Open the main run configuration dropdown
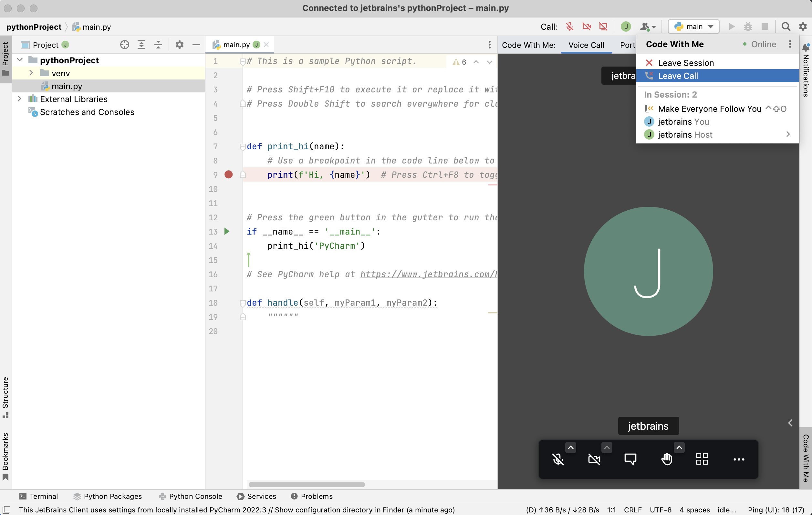 pyautogui.click(x=693, y=26)
